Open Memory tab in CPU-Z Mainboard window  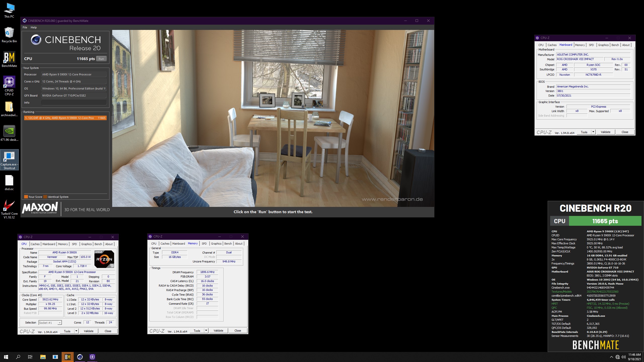pos(580,45)
